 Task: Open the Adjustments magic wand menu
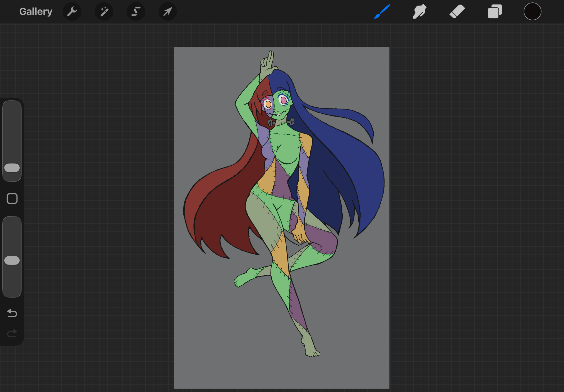click(x=104, y=11)
